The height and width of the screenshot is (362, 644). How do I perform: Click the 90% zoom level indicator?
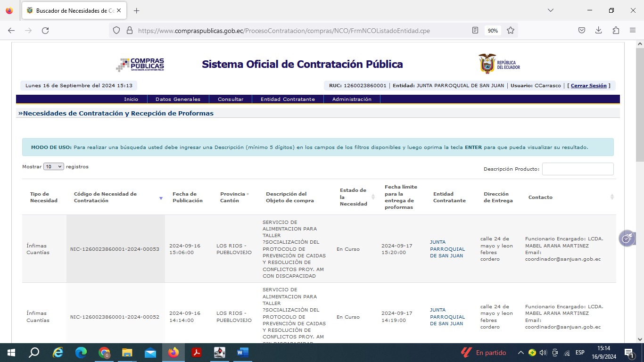[x=493, y=31]
